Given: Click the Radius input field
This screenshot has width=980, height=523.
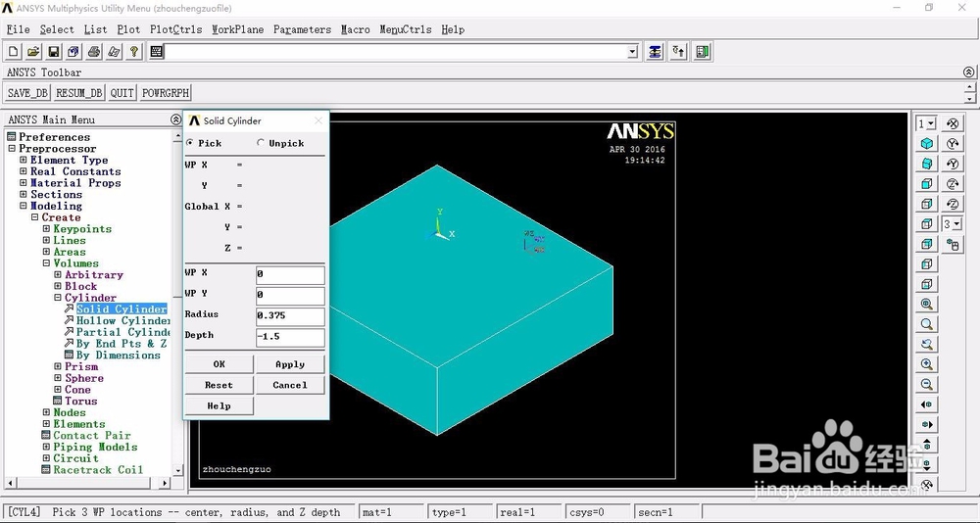Looking at the screenshot, I should [x=290, y=315].
